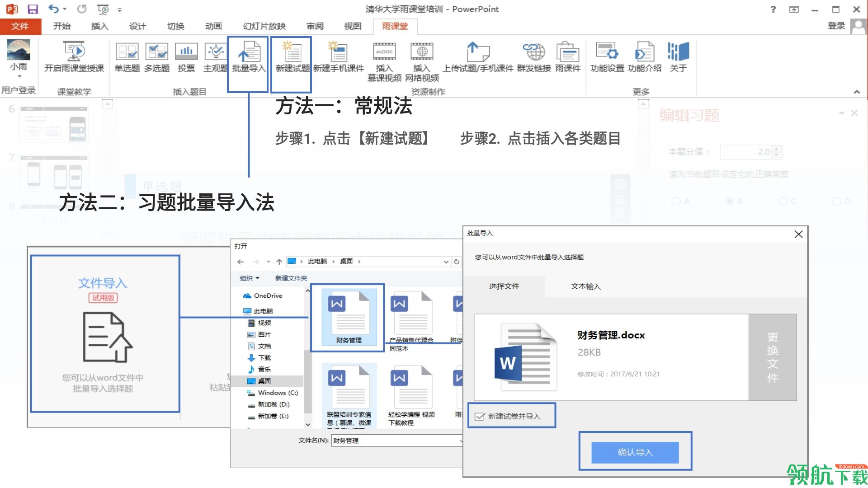Image resolution: width=868 pixels, height=488 pixels.
Task: Click the Undo arrow icon
Action: click(53, 9)
